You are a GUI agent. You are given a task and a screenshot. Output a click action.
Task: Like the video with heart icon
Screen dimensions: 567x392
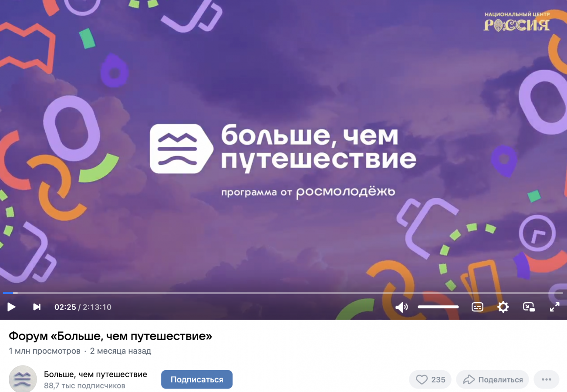pyautogui.click(x=430, y=379)
